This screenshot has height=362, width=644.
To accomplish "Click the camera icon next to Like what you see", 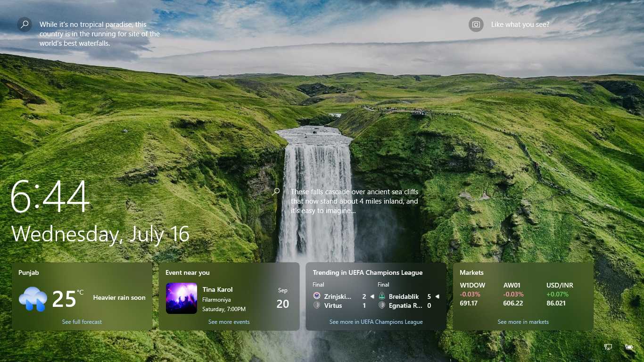I will (x=476, y=25).
